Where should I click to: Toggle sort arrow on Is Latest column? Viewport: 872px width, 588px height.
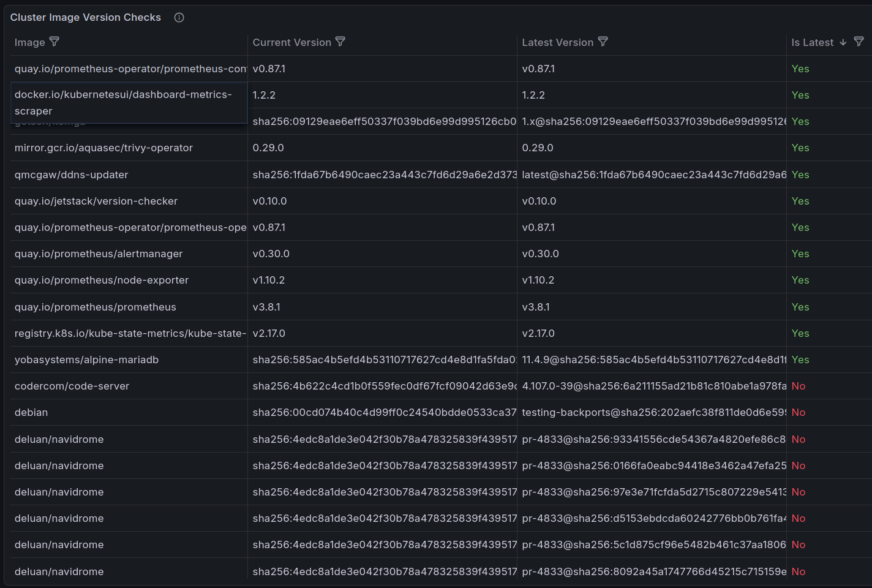[x=843, y=42]
